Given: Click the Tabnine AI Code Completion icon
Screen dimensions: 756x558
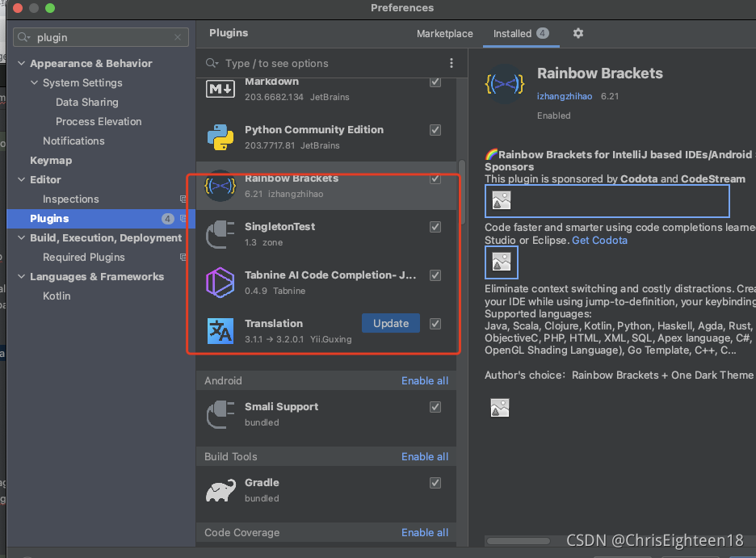Looking at the screenshot, I should [220, 283].
